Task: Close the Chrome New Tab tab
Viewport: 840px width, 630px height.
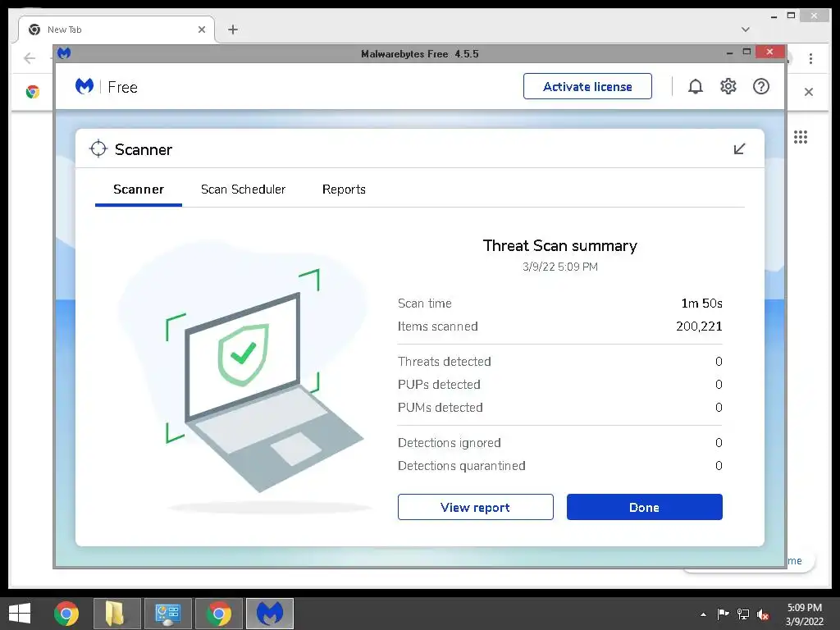Action: click(202, 30)
